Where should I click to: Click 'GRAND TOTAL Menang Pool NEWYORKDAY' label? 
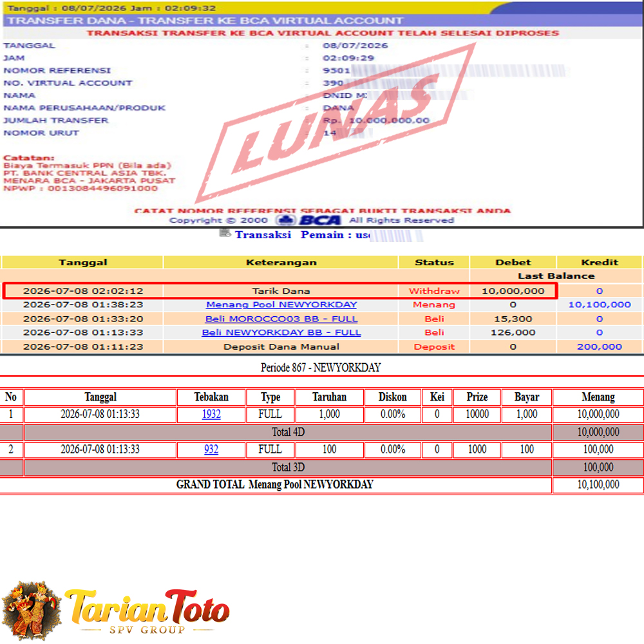point(275,484)
